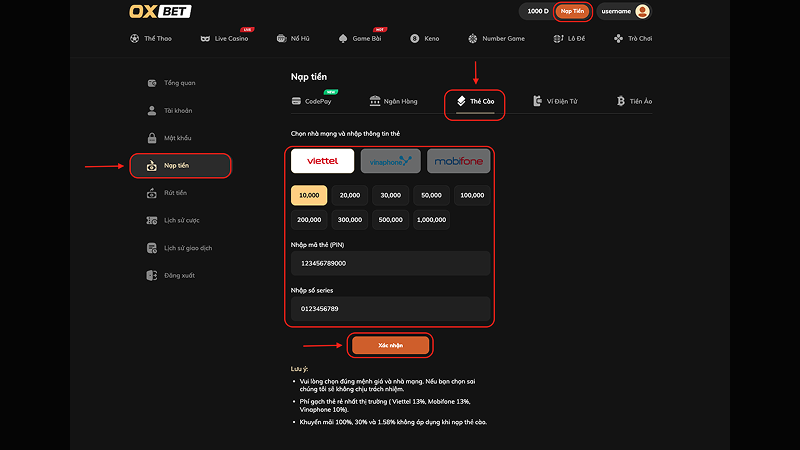
Task: Click the Đăng xuất logout icon
Action: [152, 276]
